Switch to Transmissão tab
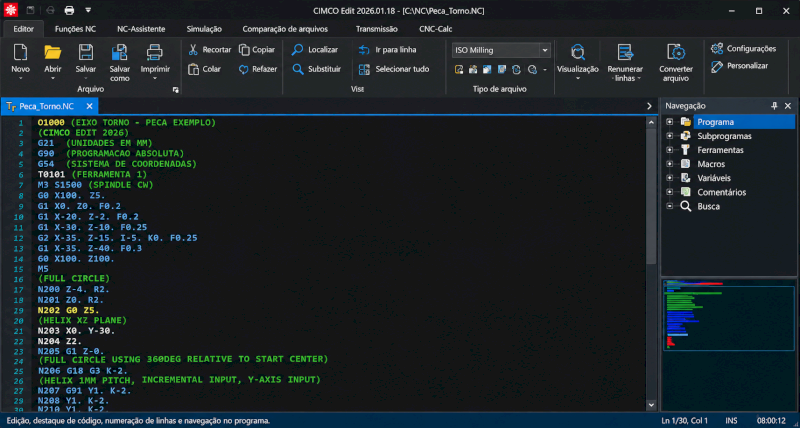Image resolution: width=800 pixels, height=428 pixels. (377, 29)
